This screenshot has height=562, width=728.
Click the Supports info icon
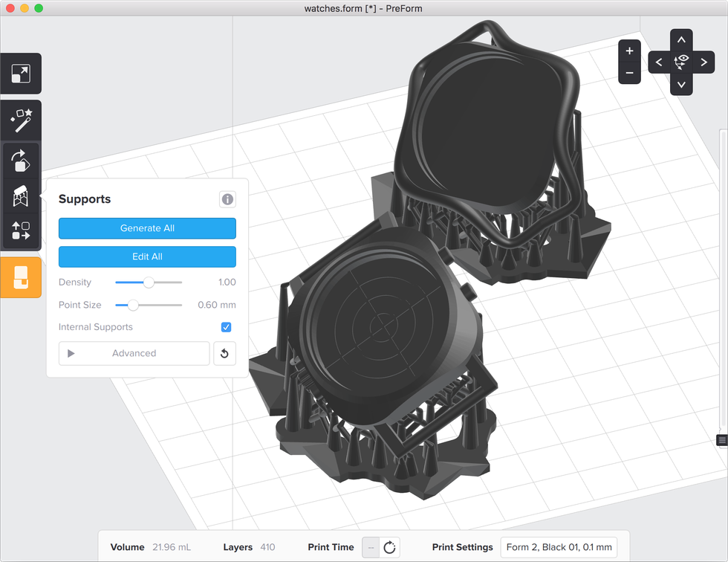pyautogui.click(x=227, y=199)
